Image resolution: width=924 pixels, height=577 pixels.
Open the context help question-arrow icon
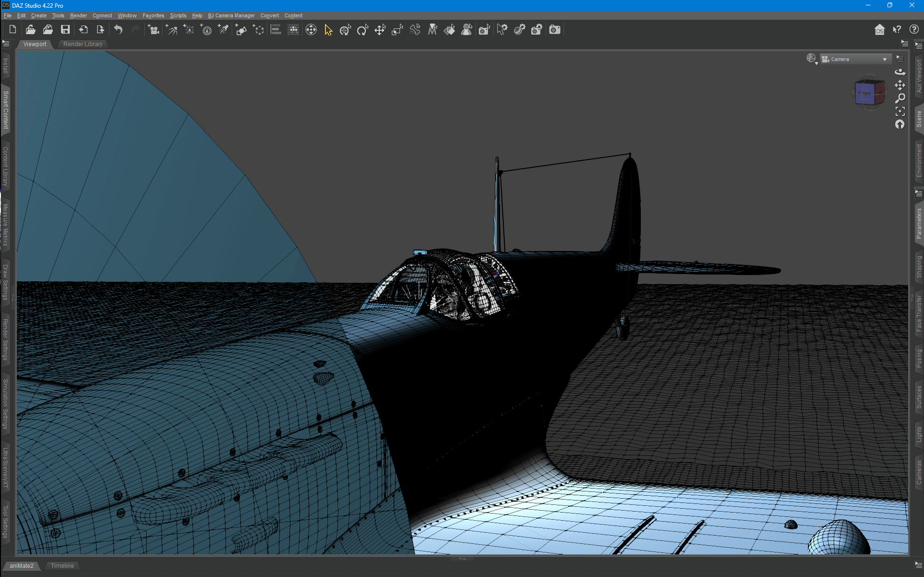[897, 30]
